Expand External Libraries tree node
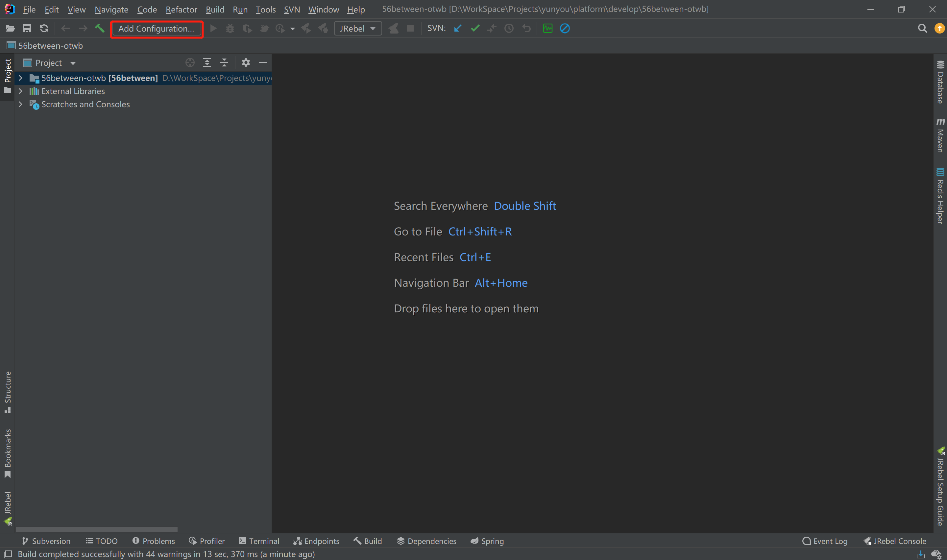Image resolution: width=947 pixels, height=560 pixels. 20,91
